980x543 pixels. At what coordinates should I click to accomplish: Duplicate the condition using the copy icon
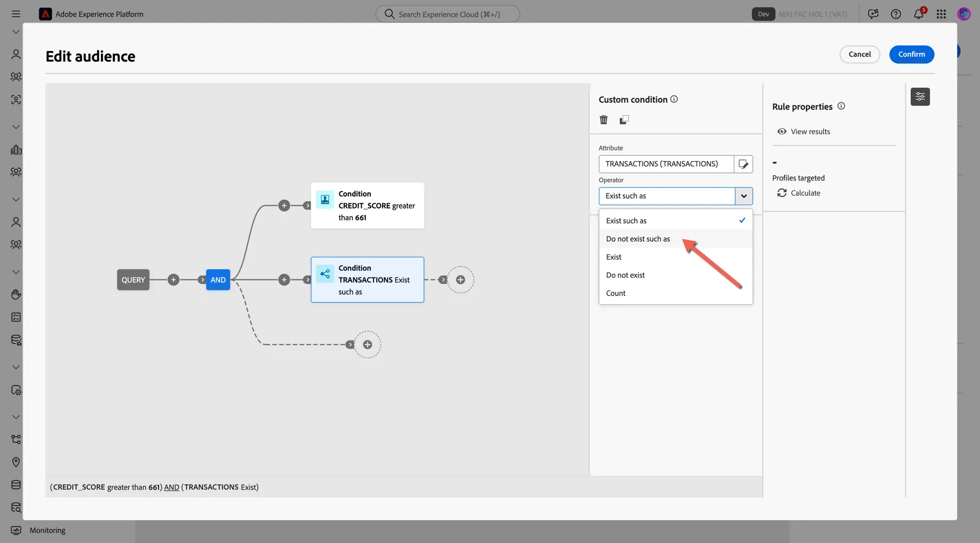[x=624, y=120]
